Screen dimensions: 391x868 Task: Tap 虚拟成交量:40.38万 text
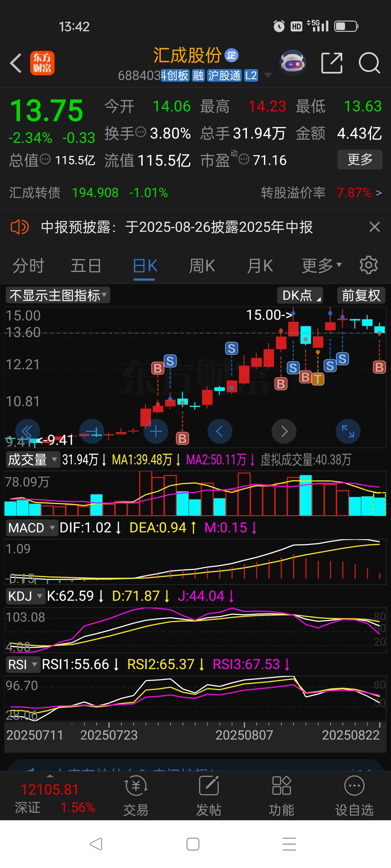point(306,460)
